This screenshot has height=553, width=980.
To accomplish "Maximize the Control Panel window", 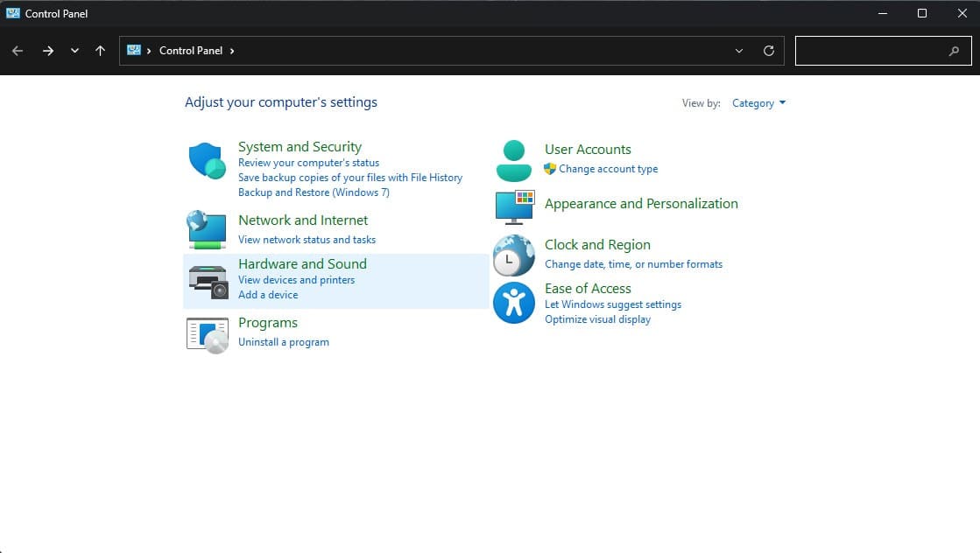I will pyautogui.click(x=922, y=13).
